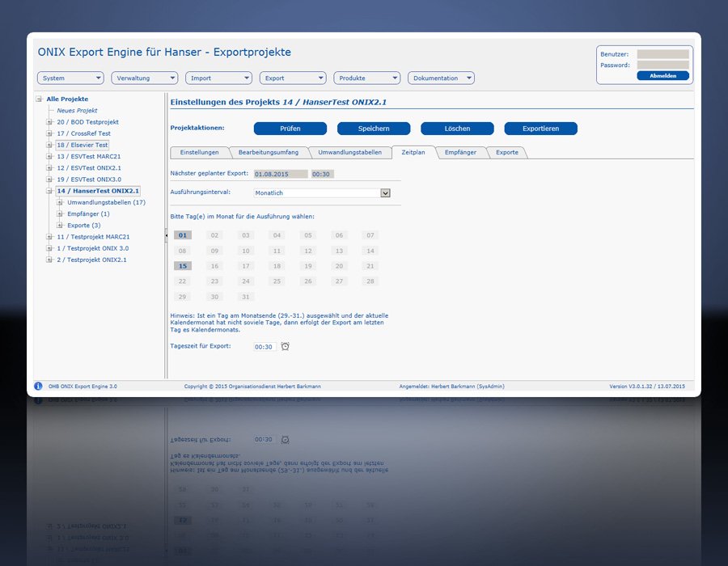Image resolution: width=728 pixels, height=566 pixels.
Task: Open the Produkte dropdown menu
Action: pos(366,78)
